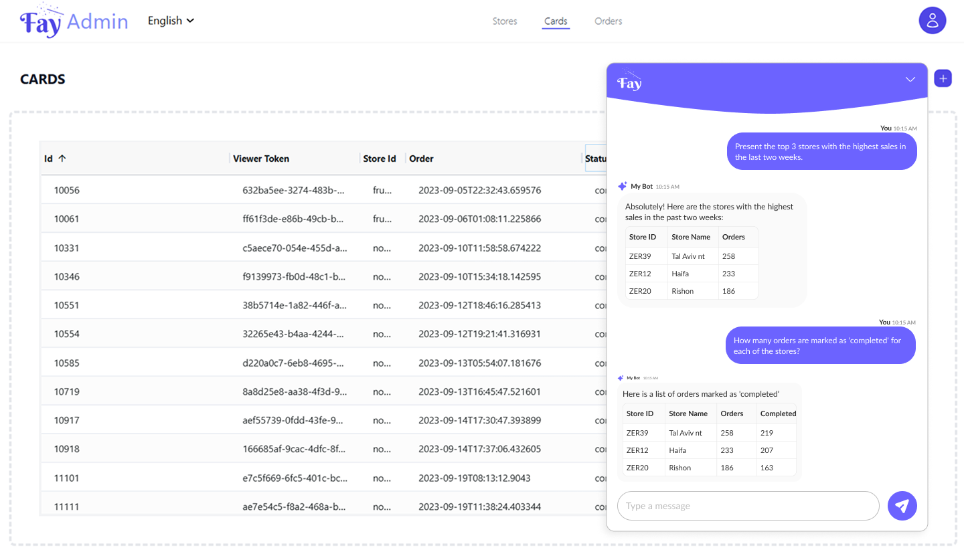Select the Cards tab
964x560 pixels.
click(556, 21)
